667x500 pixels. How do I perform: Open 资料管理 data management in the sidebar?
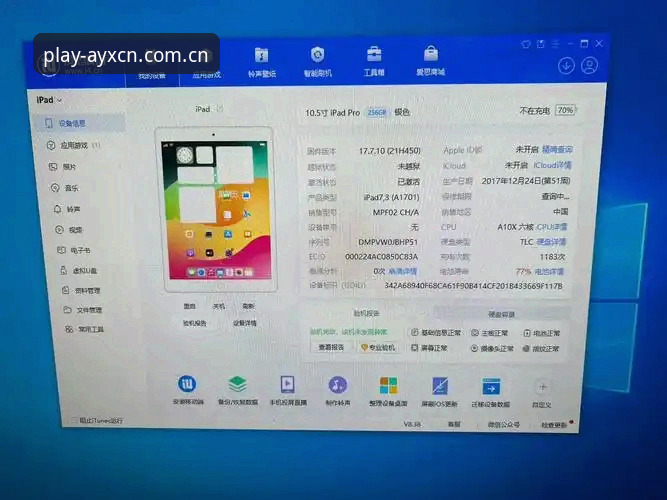[x=81, y=291]
